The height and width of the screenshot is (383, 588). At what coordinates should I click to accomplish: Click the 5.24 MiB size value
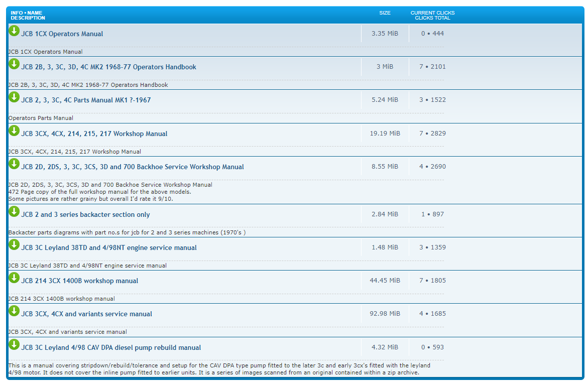click(385, 100)
